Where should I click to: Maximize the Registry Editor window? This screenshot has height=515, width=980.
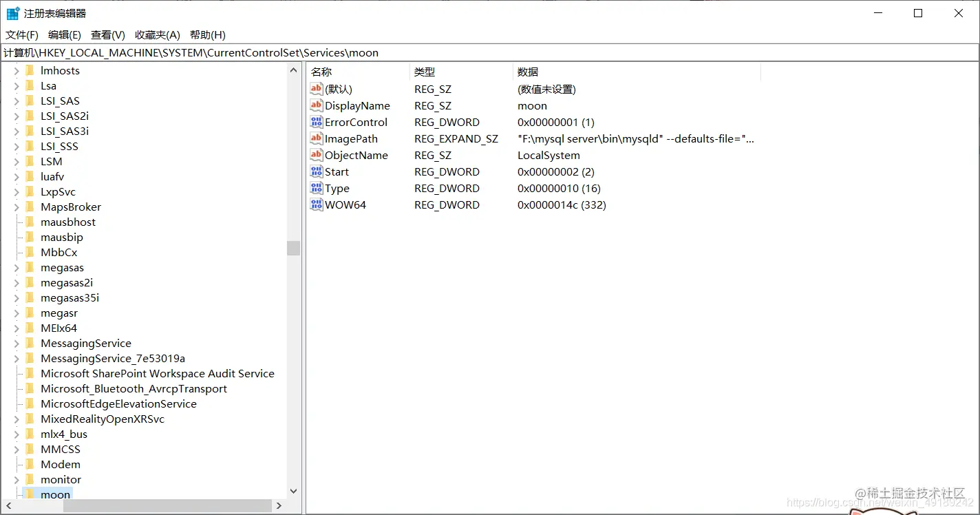[917, 13]
